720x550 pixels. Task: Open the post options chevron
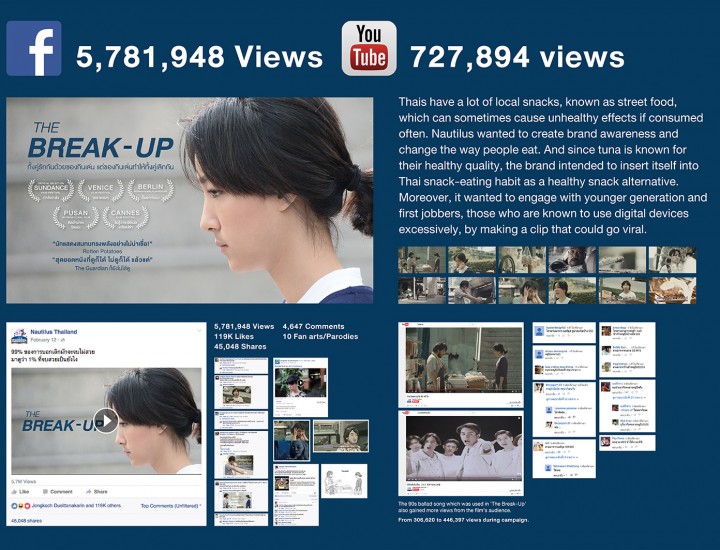click(199, 331)
